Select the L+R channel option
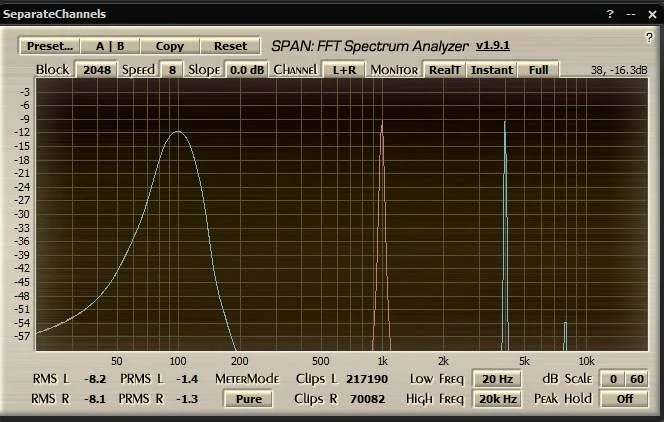This screenshot has width=664, height=422. coord(343,70)
